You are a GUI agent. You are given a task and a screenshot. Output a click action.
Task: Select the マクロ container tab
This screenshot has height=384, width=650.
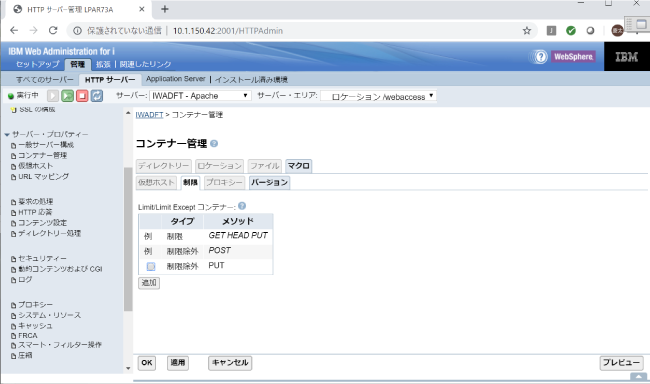(x=298, y=166)
